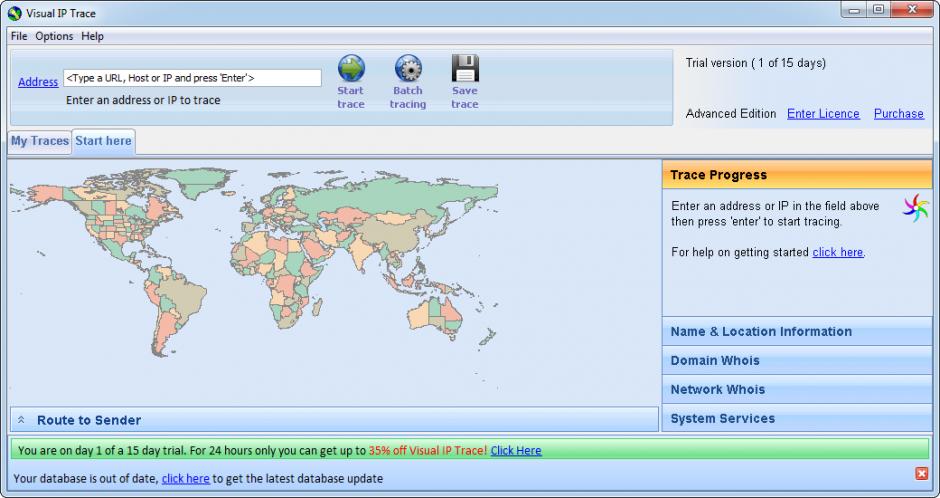Open Batch tracing gear icon
The image size is (940, 498).
408,68
